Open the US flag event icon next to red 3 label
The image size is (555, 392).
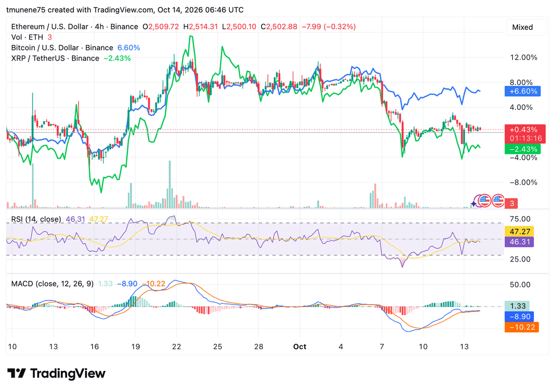498,201
